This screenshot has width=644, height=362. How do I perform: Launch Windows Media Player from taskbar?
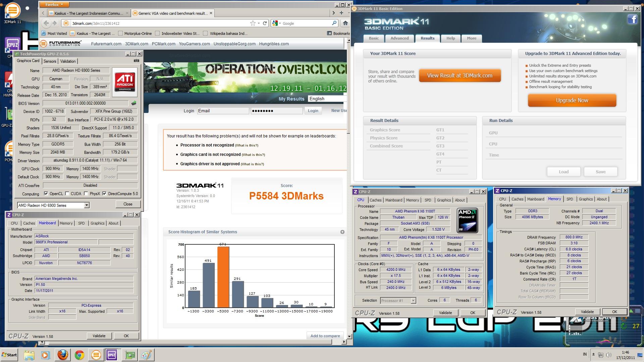pyautogui.click(x=46, y=355)
